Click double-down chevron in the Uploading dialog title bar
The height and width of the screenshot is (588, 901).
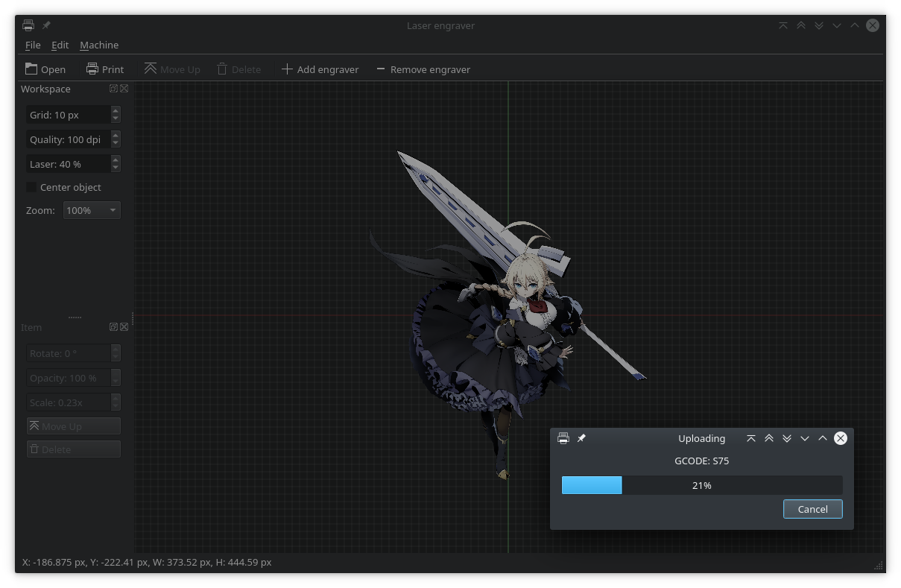pos(787,438)
